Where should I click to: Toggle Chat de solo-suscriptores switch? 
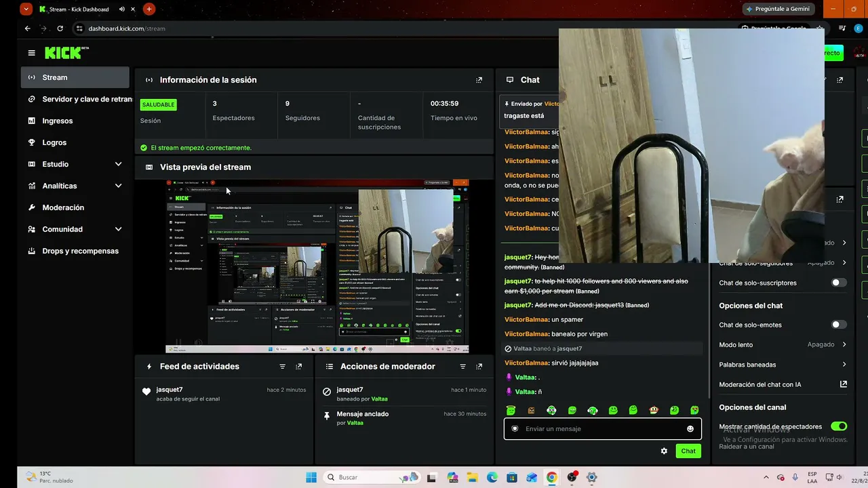(839, 283)
